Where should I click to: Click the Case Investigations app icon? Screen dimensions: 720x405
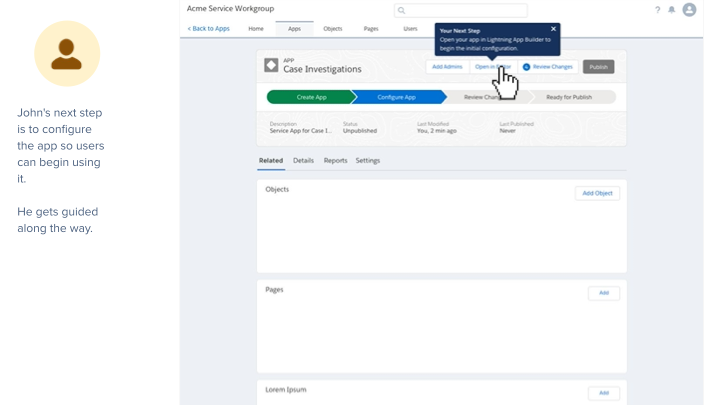click(271, 65)
